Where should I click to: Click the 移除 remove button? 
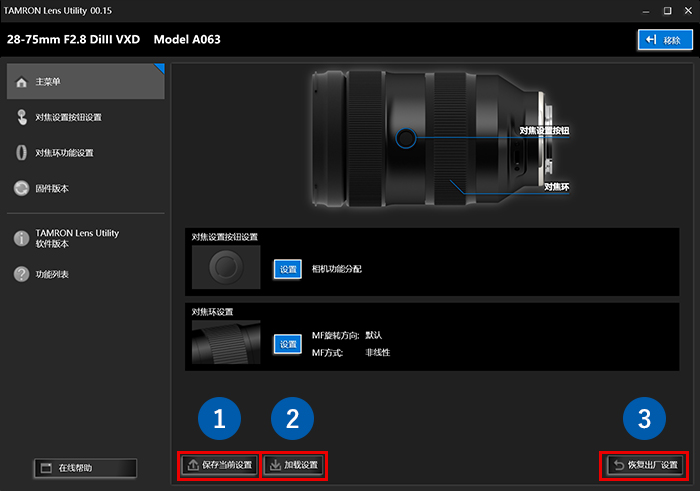click(x=665, y=40)
